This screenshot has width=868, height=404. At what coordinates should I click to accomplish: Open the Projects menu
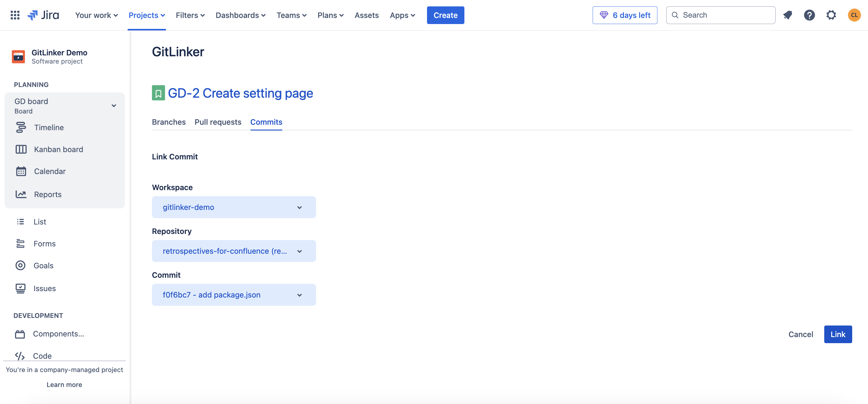coord(146,15)
